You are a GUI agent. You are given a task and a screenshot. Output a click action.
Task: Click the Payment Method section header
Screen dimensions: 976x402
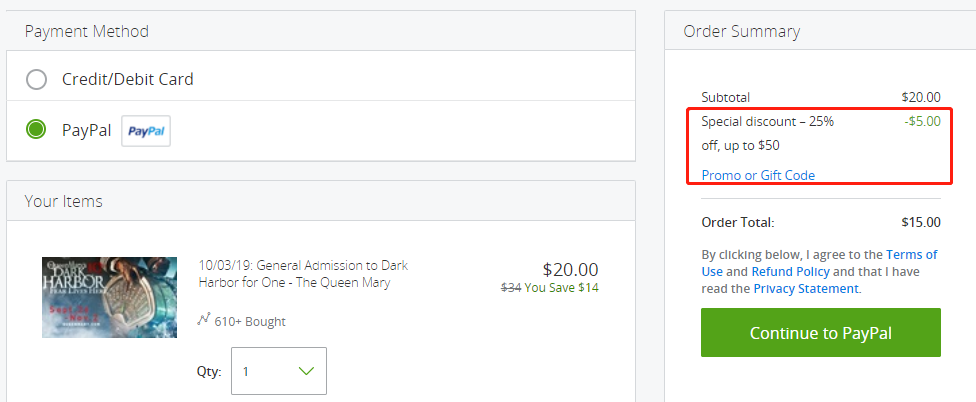coord(87,31)
